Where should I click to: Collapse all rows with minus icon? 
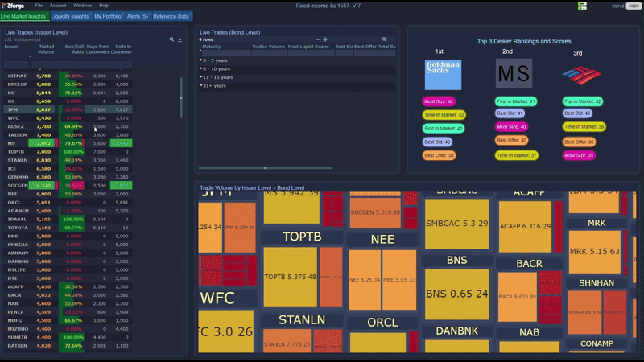coord(318,39)
